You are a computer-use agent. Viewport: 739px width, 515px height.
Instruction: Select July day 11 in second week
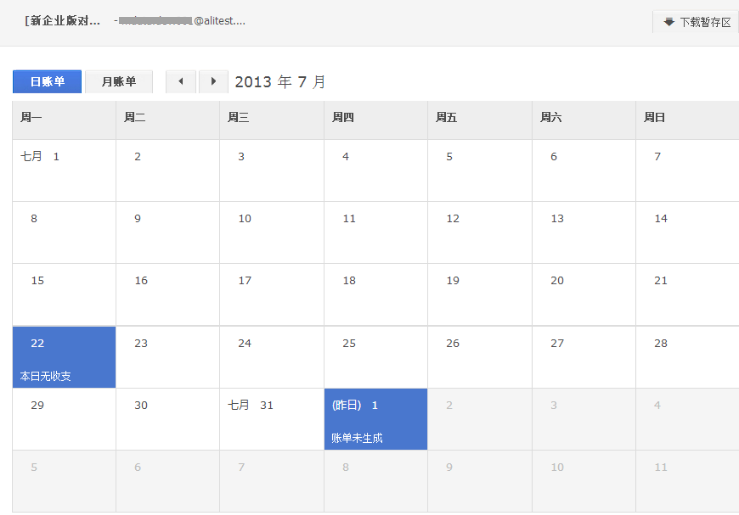pos(376,233)
